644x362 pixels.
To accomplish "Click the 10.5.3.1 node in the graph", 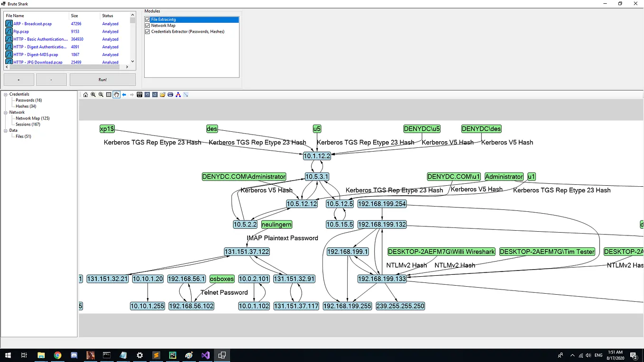I will 317,177.
